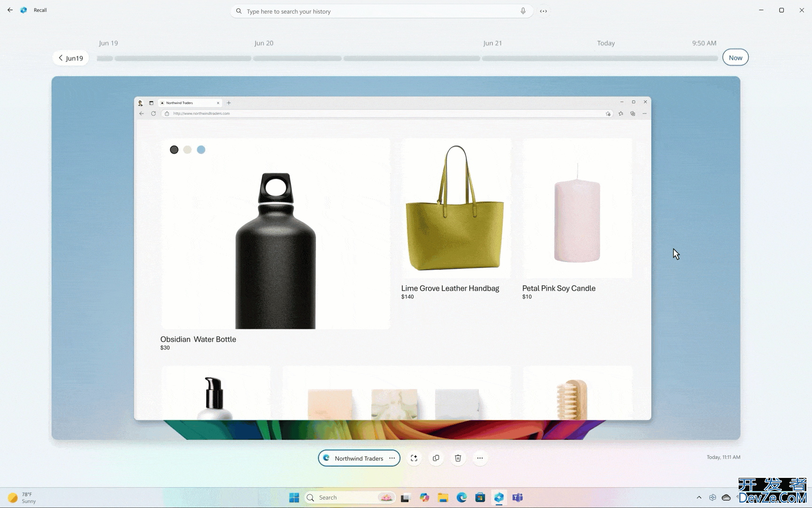Click OneDrive cloud tray icon

(x=726, y=498)
